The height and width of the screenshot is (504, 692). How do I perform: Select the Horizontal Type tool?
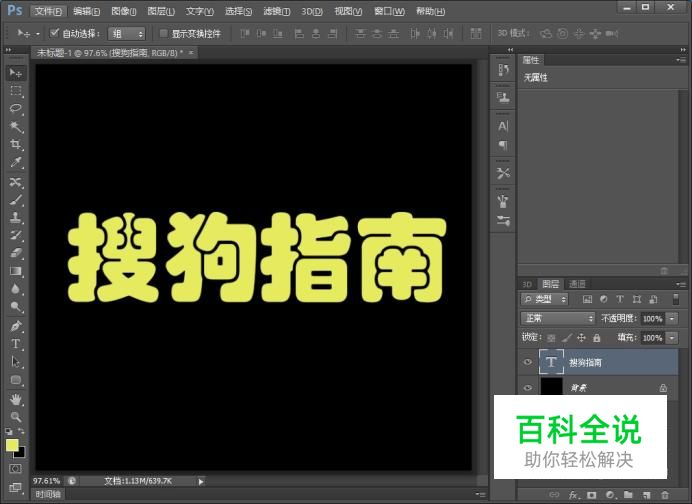tap(16, 344)
